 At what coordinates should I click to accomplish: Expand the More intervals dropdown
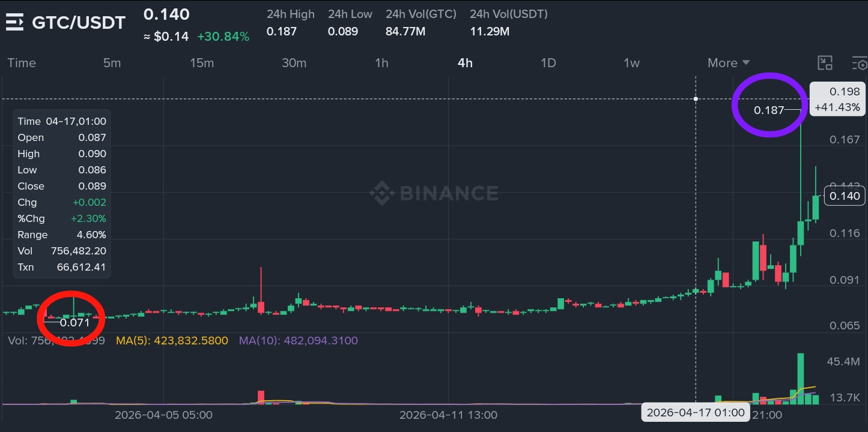[x=729, y=63]
